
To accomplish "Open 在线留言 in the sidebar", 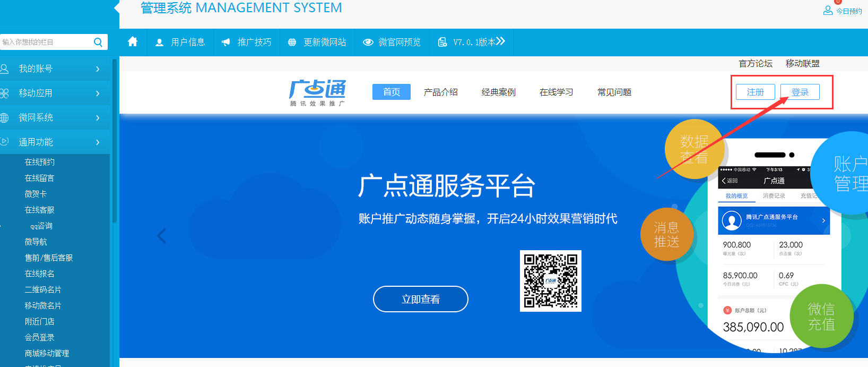I will (40, 178).
